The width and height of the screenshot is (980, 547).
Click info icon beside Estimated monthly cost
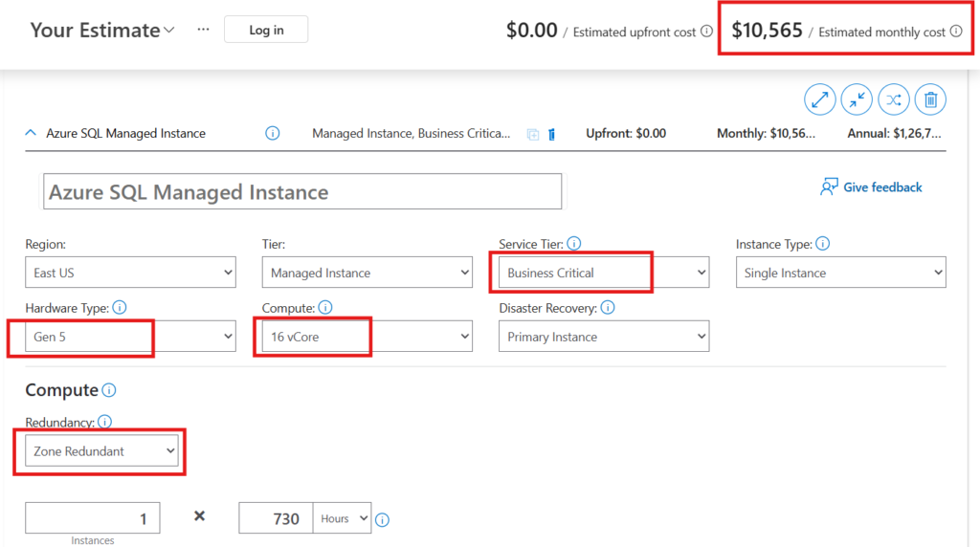pyautogui.click(x=956, y=31)
